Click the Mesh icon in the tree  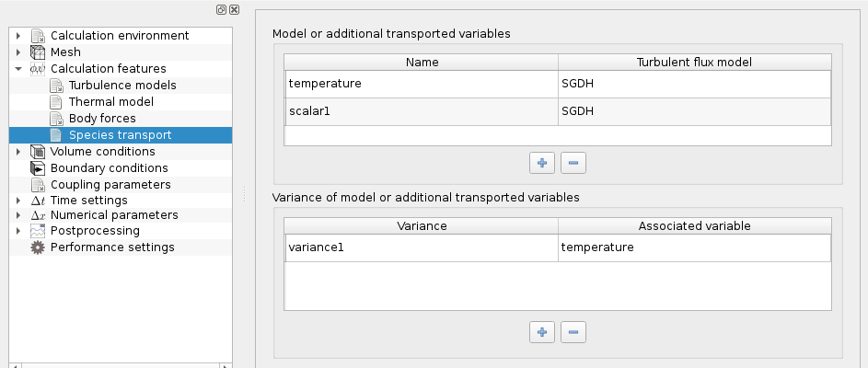(x=38, y=52)
